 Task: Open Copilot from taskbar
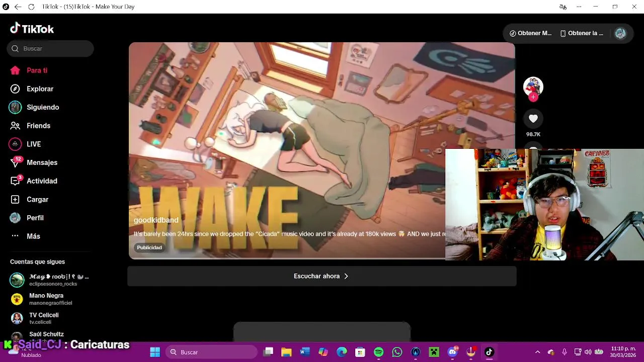tap(324, 352)
